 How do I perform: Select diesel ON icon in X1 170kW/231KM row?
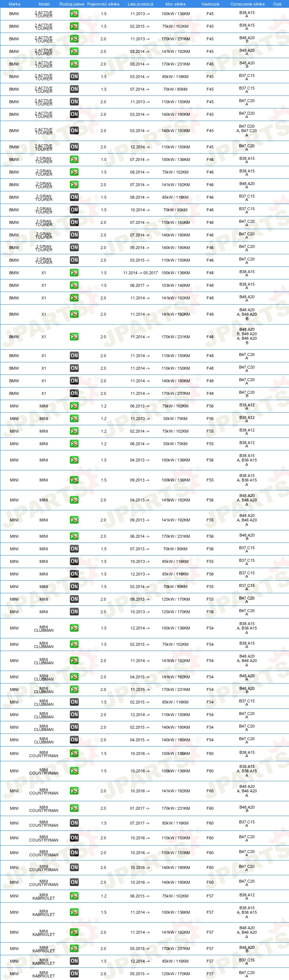(x=74, y=393)
